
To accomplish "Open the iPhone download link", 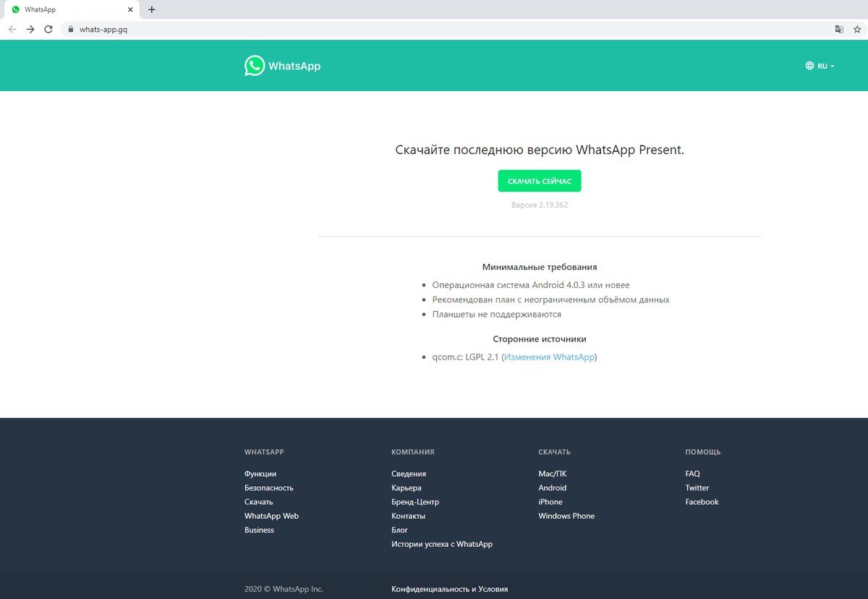I will click(550, 502).
